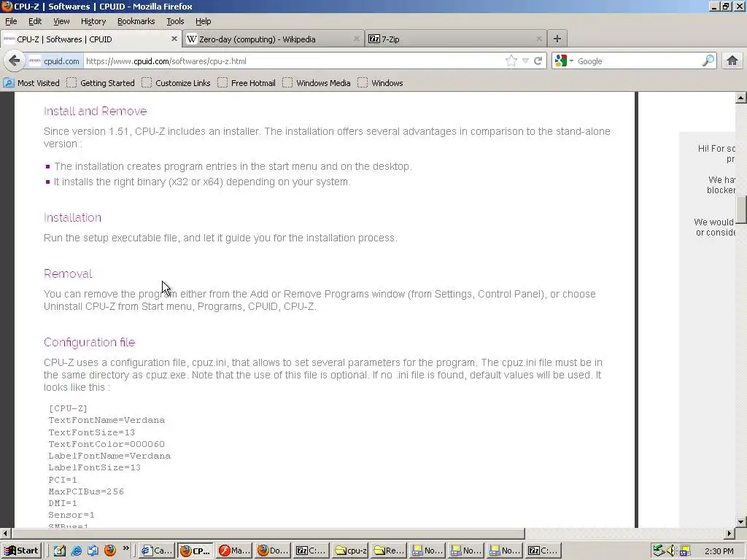The width and height of the screenshot is (747, 560).
Task: Click into the URL address field
Action: (x=293, y=61)
